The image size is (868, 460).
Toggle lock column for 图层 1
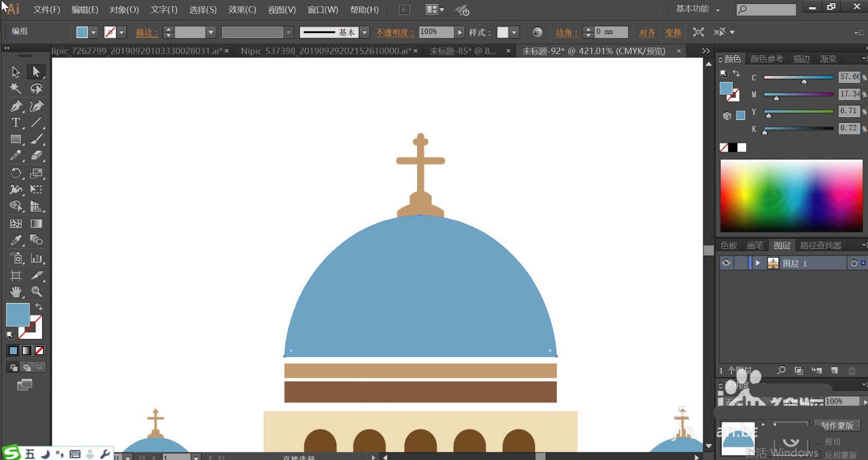click(x=741, y=263)
